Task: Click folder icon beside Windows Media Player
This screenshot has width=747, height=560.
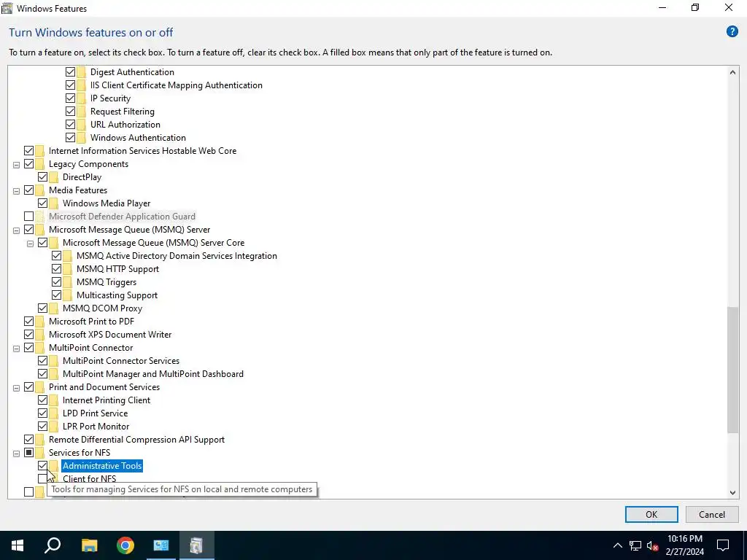Action: (54, 203)
